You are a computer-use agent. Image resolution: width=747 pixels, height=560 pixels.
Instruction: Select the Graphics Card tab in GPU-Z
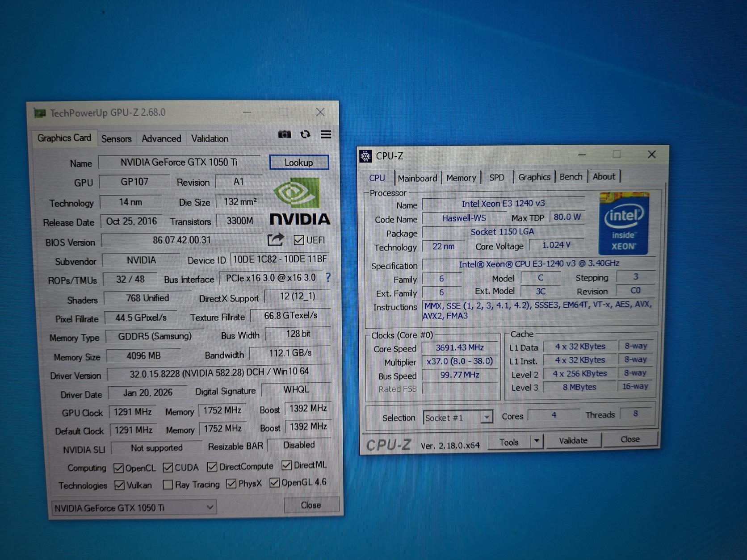click(64, 138)
